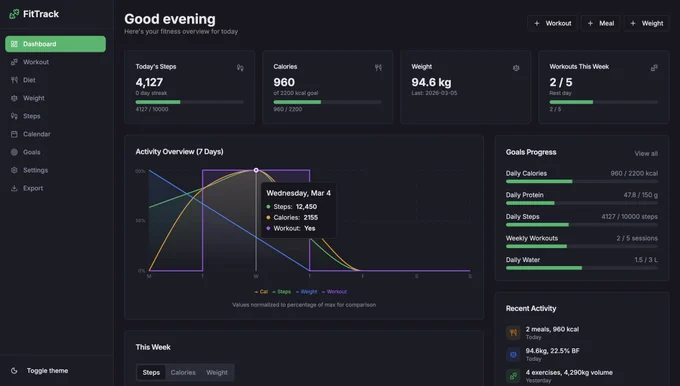Click 'Activity Overview (7 Days)' heading

pyautogui.click(x=180, y=152)
